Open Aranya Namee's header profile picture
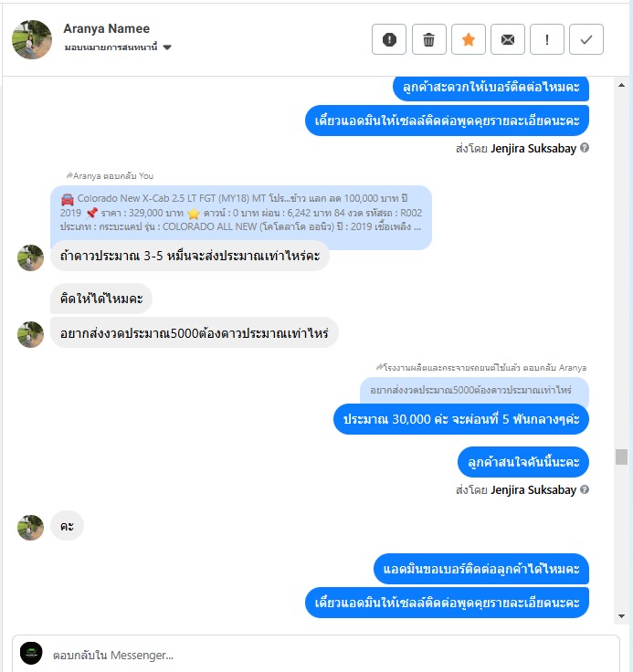The image size is (633, 672). click(x=32, y=39)
